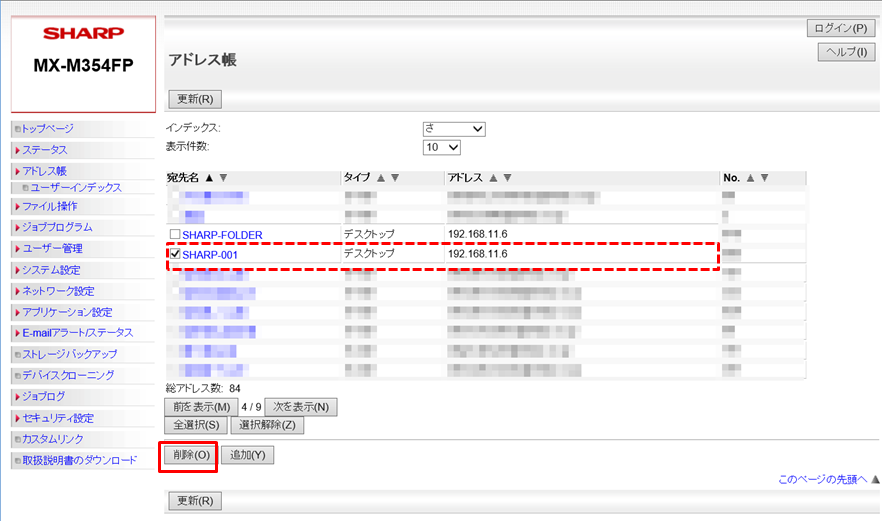Click the SHARP logo
882x521 pixels.
point(83,33)
